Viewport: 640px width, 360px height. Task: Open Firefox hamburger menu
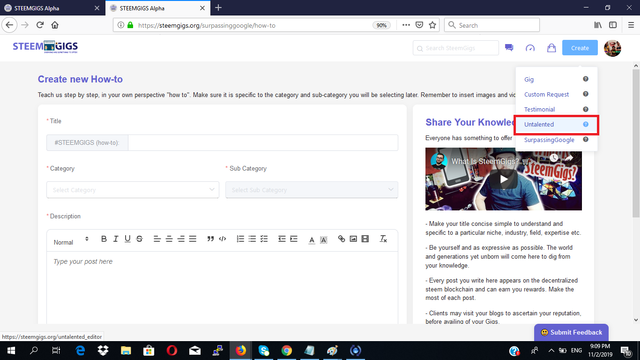(x=631, y=25)
